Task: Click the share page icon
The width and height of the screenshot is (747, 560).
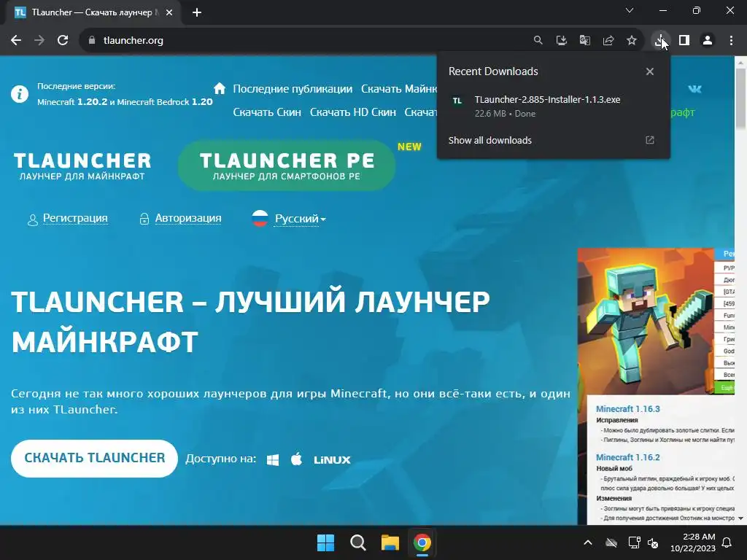Action: (x=608, y=41)
